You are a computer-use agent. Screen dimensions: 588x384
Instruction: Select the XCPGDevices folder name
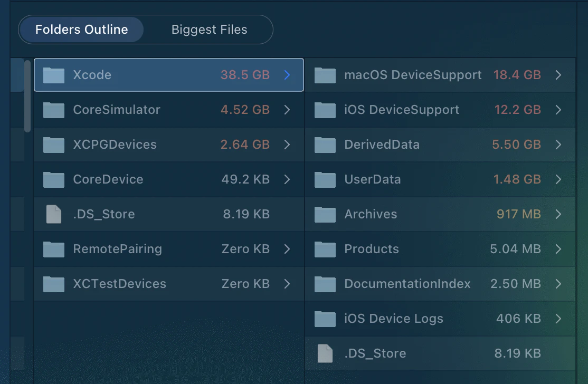[115, 145]
